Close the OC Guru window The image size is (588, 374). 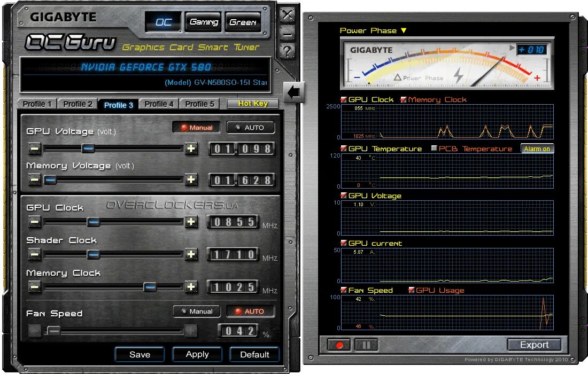(287, 15)
